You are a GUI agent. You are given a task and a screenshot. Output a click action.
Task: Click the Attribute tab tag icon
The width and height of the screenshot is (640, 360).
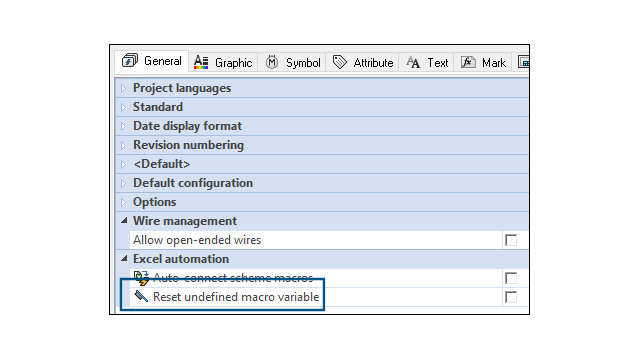pyautogui.click(x=340, y=62)
